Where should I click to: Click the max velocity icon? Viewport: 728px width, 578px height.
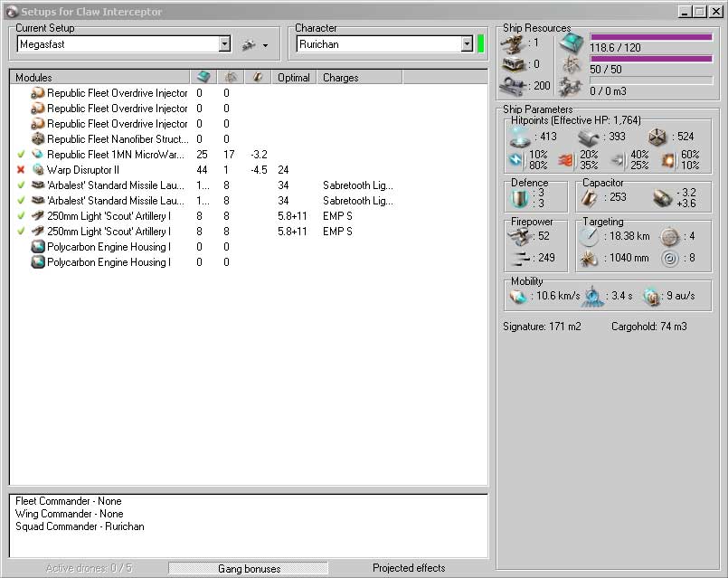[x=518, y=296]
